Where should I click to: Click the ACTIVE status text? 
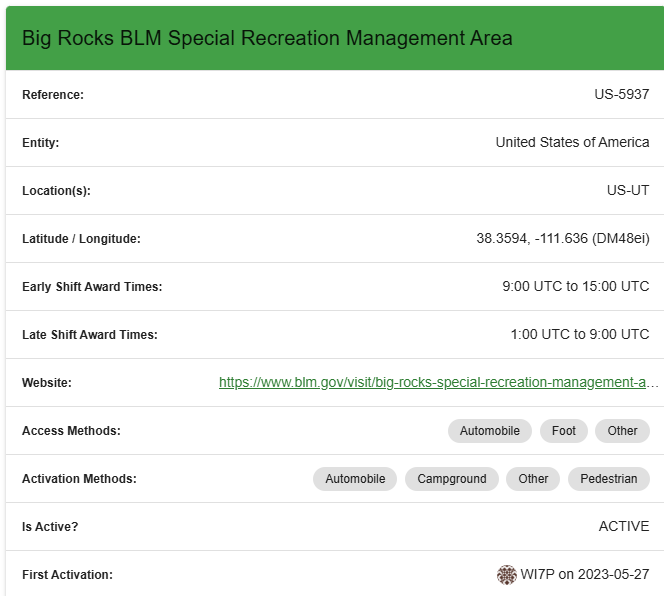pyautogui.click(x=624, y=527)
